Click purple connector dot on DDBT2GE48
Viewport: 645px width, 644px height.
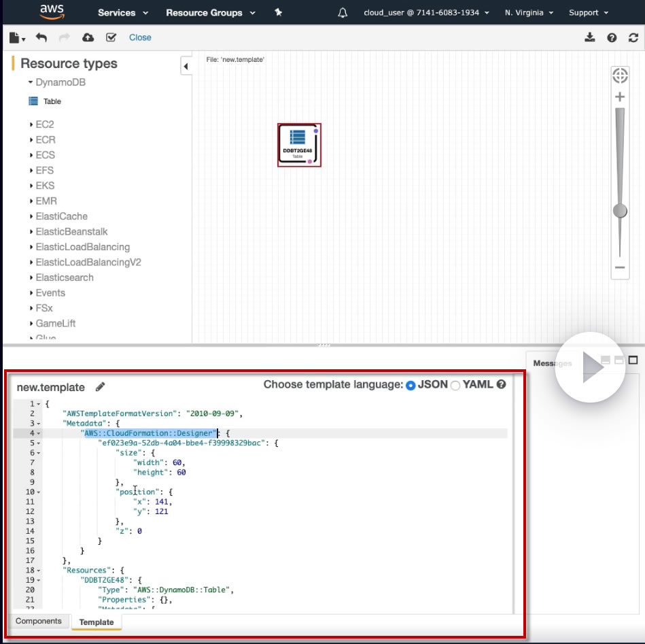click(316, 131)
